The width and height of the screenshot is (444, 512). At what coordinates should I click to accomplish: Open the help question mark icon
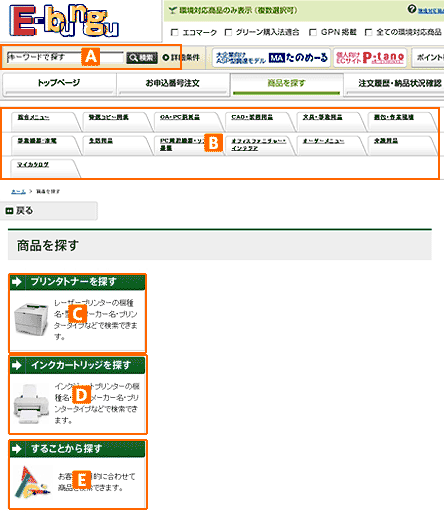coord(412,9)
